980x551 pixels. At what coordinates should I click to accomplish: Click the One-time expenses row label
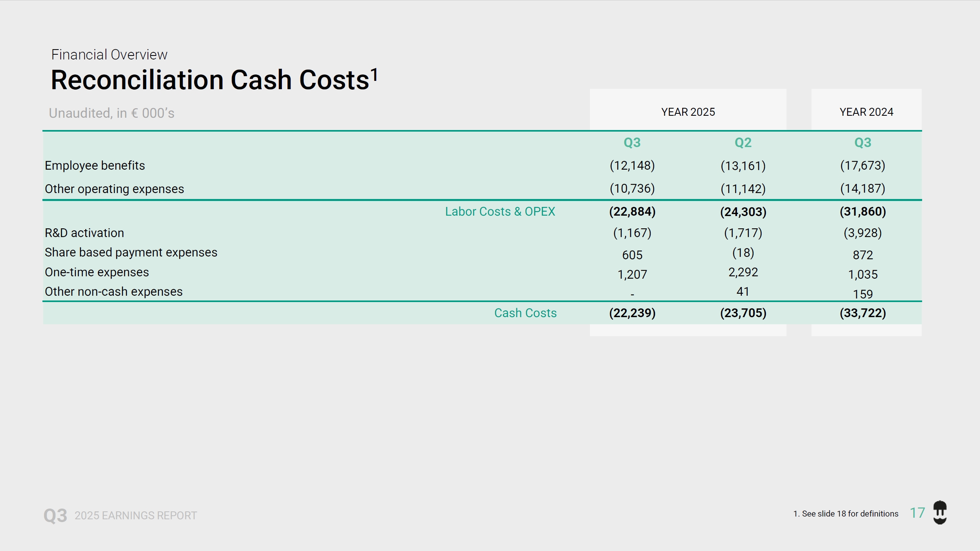coord(97,272)
